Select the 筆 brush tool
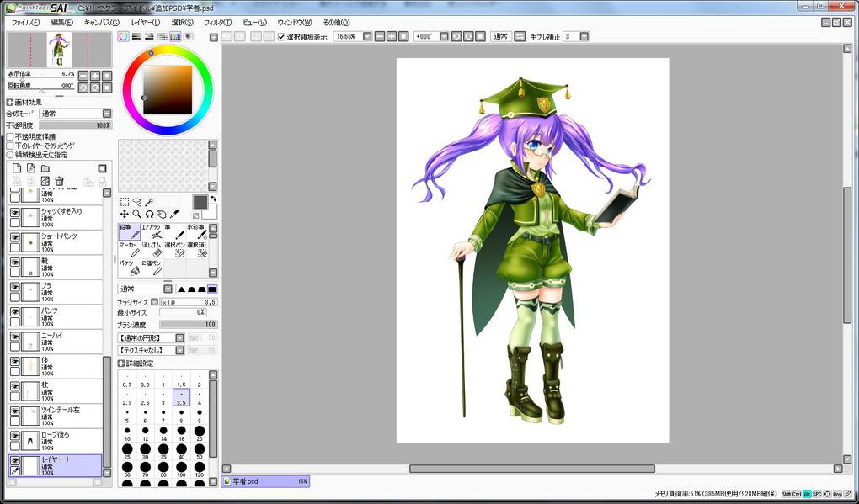The height and width of the screenshot is (504, 859). click(x=174, y=232)
